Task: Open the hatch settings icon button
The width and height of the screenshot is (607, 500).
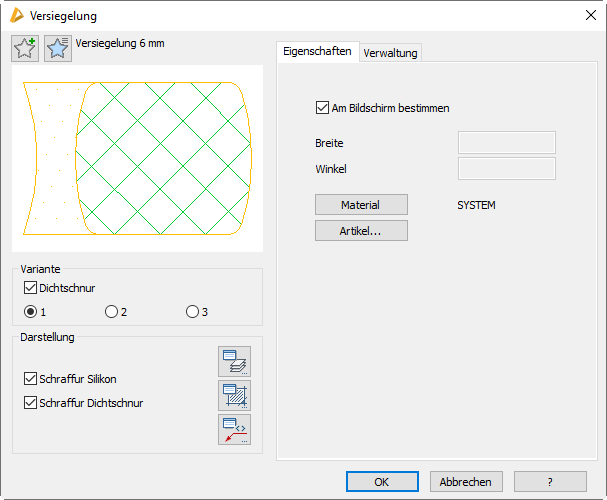Action: click(234, 395)
